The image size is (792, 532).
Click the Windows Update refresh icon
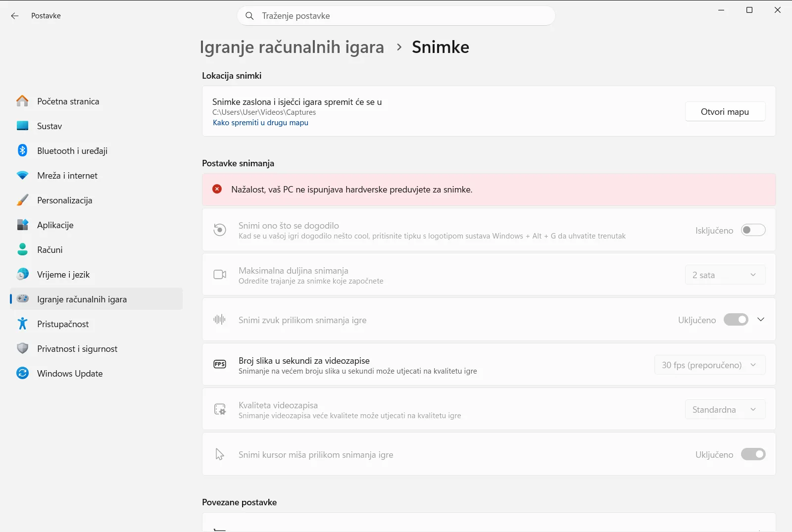point(22,373)
